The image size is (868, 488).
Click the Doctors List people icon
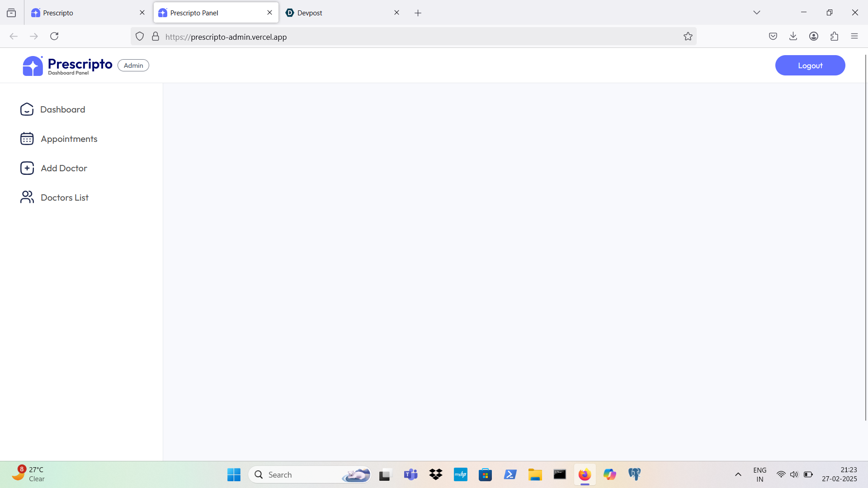click(x=27, y=197)
